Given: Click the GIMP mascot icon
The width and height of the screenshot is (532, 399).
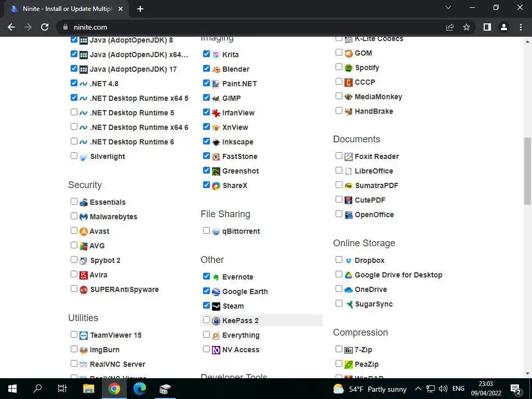Looking at the screenshot, I should coord(216,98).
